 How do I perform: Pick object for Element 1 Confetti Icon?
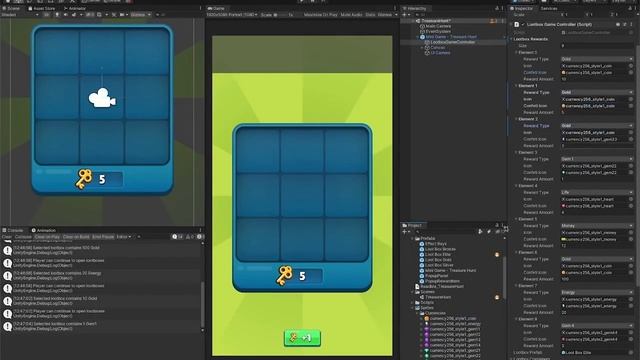631,106
